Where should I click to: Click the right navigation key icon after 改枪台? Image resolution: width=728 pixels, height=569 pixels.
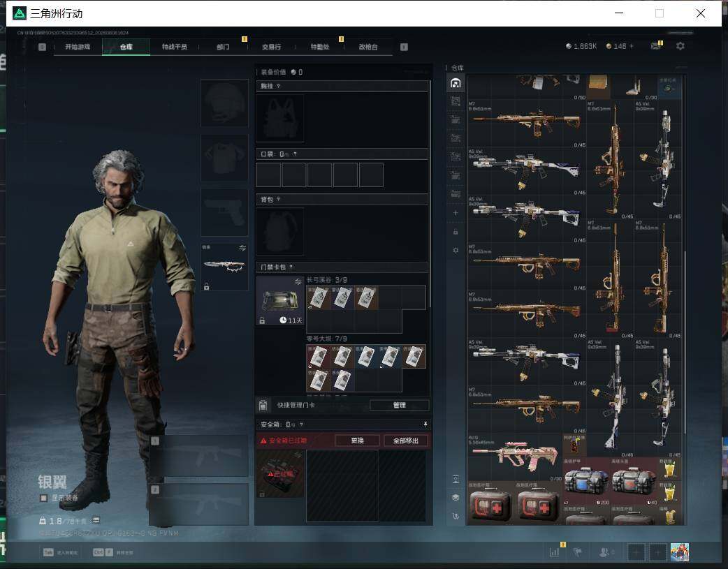(x=404, y=47)
